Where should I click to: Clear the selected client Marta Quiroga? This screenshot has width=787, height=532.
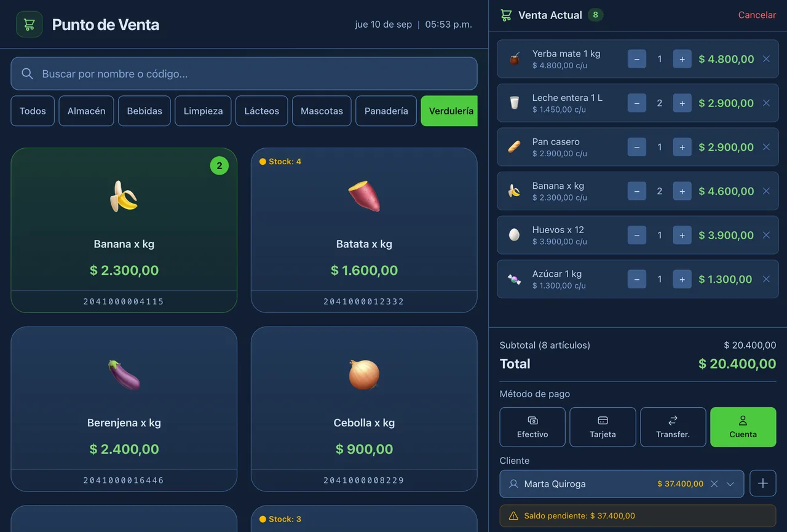714,484
